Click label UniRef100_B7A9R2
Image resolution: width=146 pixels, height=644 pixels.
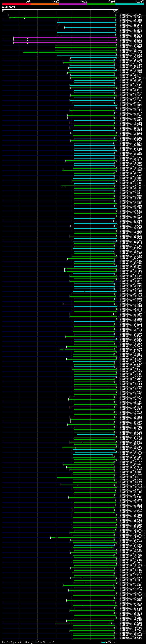click(131, 85)
